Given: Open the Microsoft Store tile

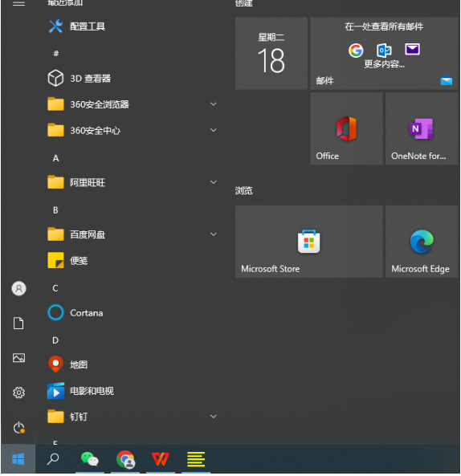Looking at the screenshot, I should (x=309, y=242).
